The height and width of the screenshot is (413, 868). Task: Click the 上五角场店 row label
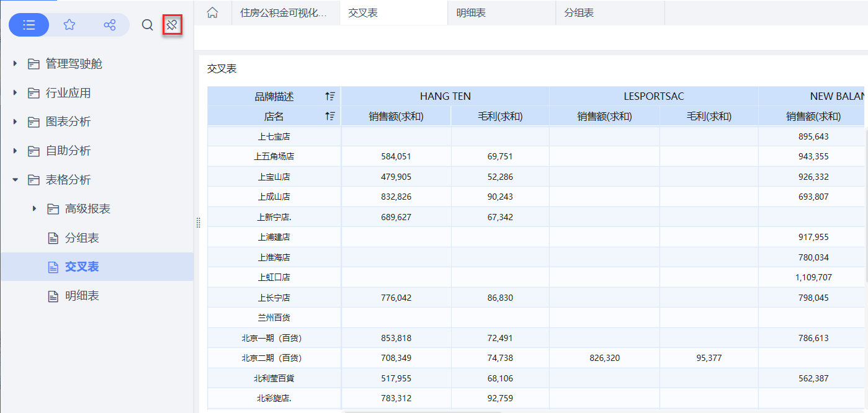[274, 156]
